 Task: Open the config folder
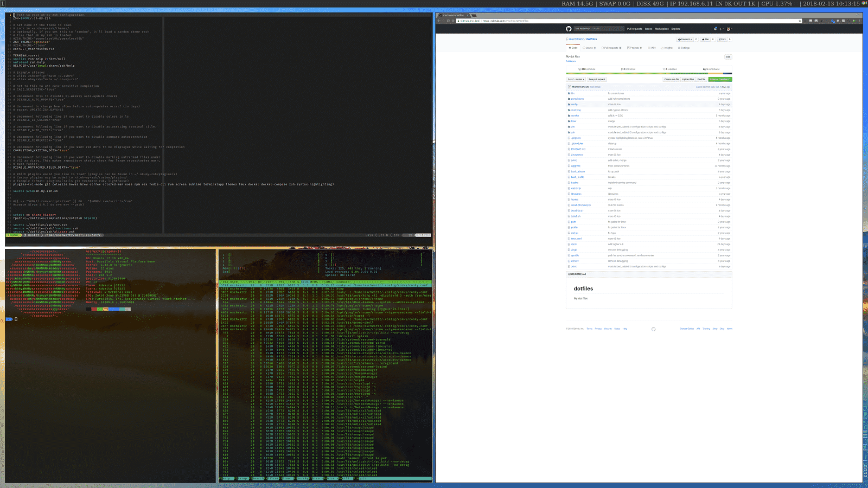(x=574, y=105)
